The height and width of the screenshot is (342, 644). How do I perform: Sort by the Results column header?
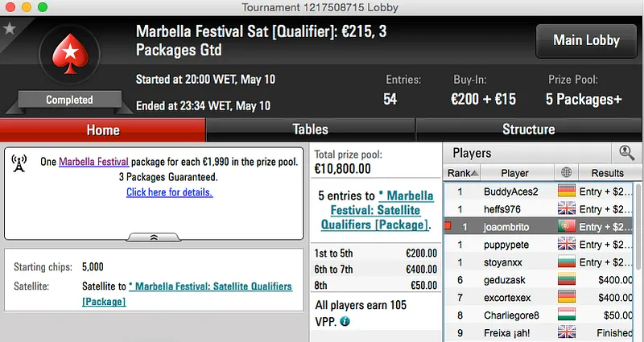(x=607, y=173)
